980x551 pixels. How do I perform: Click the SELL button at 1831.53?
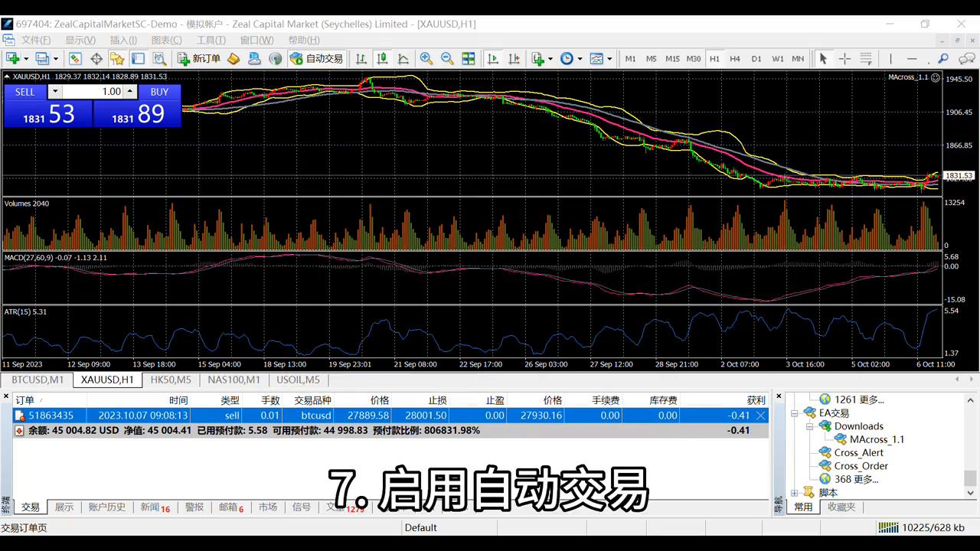click(x=48, y=113)
